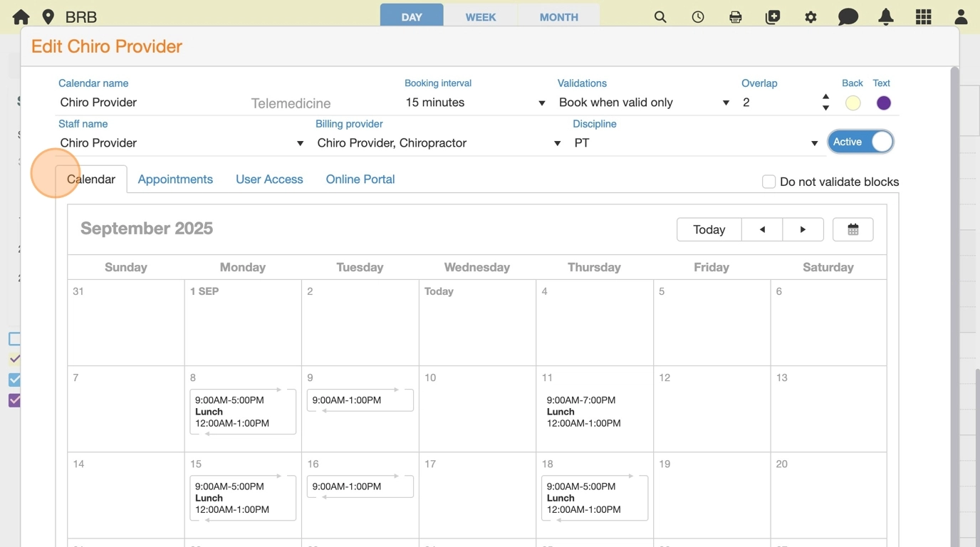Open the Validations dropdown
Viewport: 980px width, 547px height.
tap(643, 103)
